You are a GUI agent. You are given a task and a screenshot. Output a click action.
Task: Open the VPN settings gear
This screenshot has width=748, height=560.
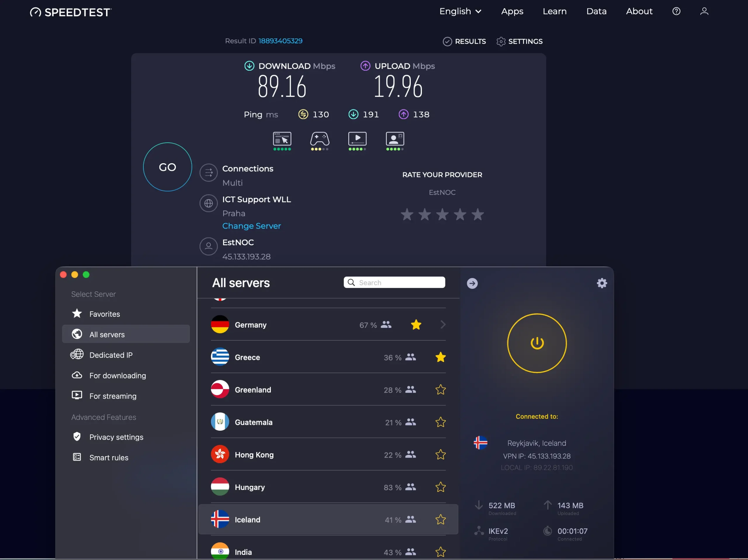[x=602, y=283]
